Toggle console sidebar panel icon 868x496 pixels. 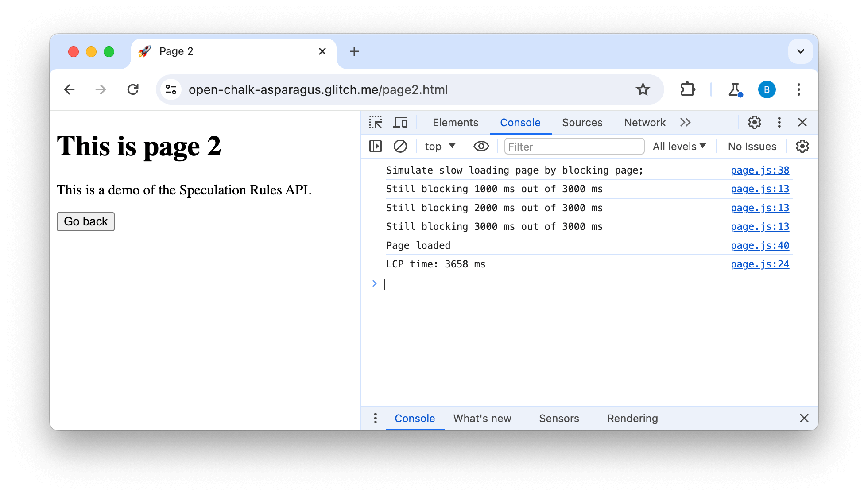375,147
